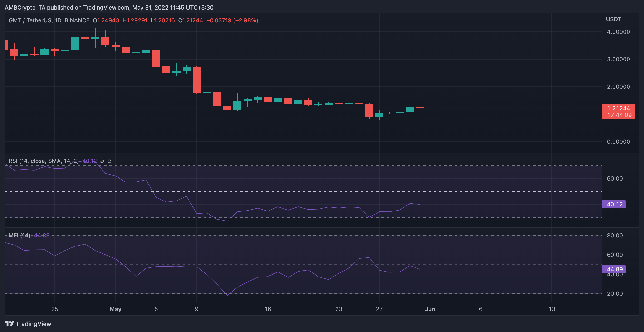Image resolution: width=644 pixels, height=332 pixels.
Task: Click the countdown timer 17:44:09 under price label
Action: pyautogui.click(x=619, y=115)
